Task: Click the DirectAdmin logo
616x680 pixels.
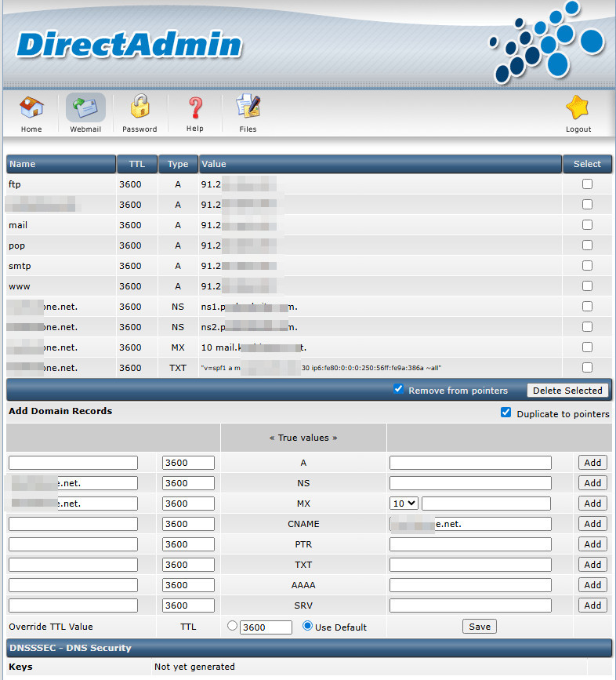Action: coord(129,45)
